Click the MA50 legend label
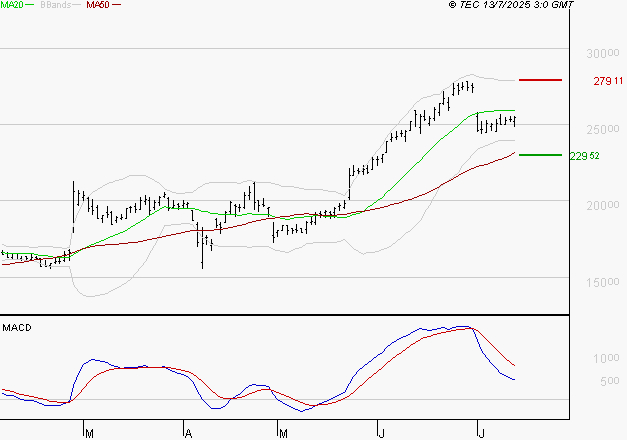This screenshot has height=440, width=627. [98, 5]
